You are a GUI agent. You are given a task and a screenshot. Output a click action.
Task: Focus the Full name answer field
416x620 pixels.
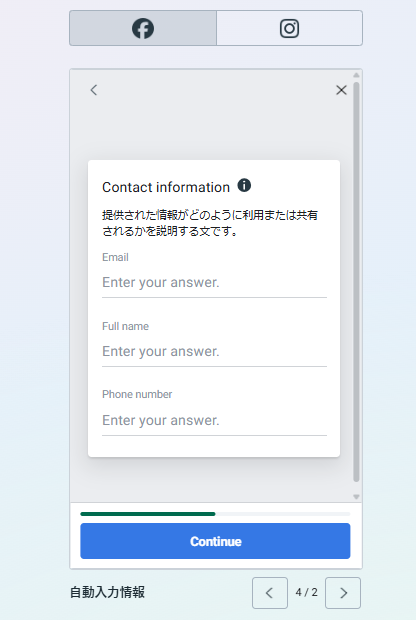point(214,352)
